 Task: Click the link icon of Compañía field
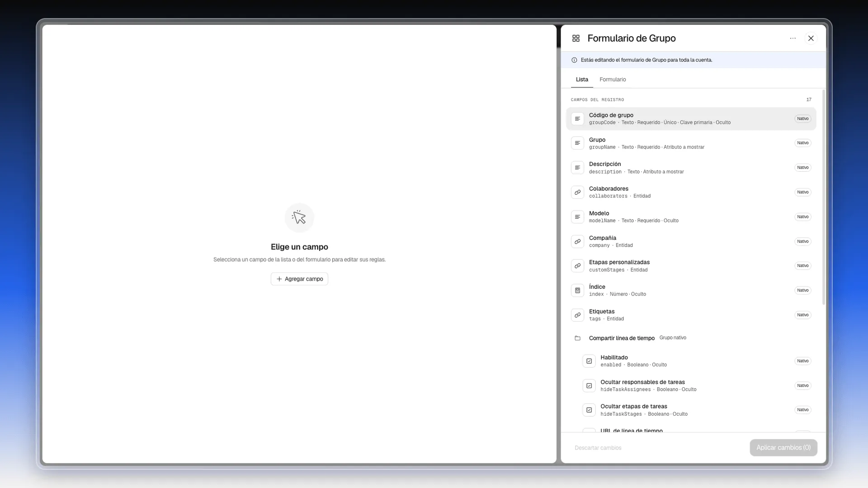coord(577,241)
